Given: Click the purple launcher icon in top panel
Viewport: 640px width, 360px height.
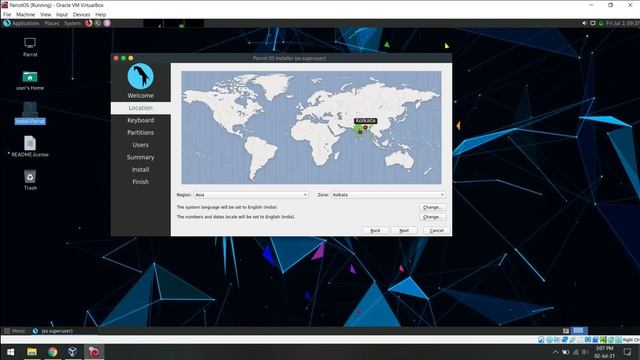Looking at the screenshot, I should [x=107, y=23].
